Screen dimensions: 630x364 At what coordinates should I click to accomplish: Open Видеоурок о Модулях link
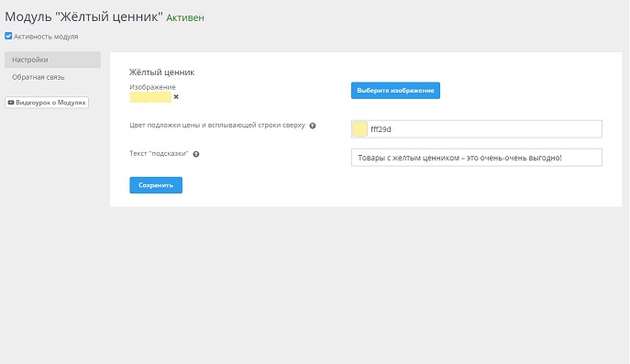tap(47, 103)
